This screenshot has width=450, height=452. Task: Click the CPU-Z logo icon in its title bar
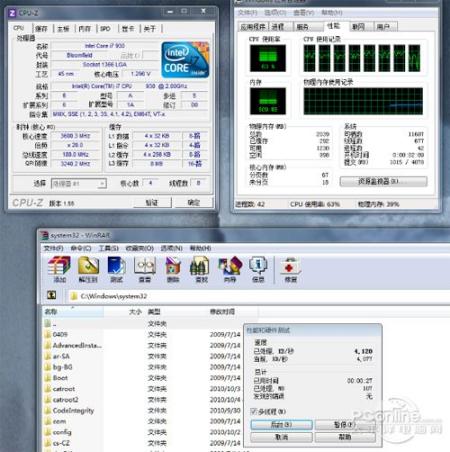[12, 13]
